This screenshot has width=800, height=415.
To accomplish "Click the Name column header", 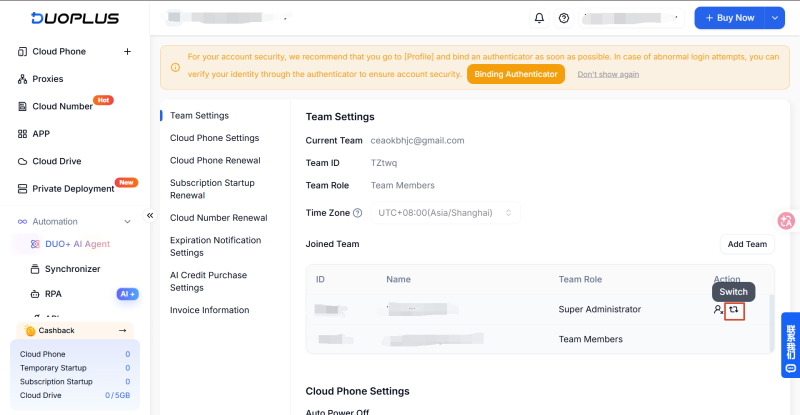I will 398,280.
